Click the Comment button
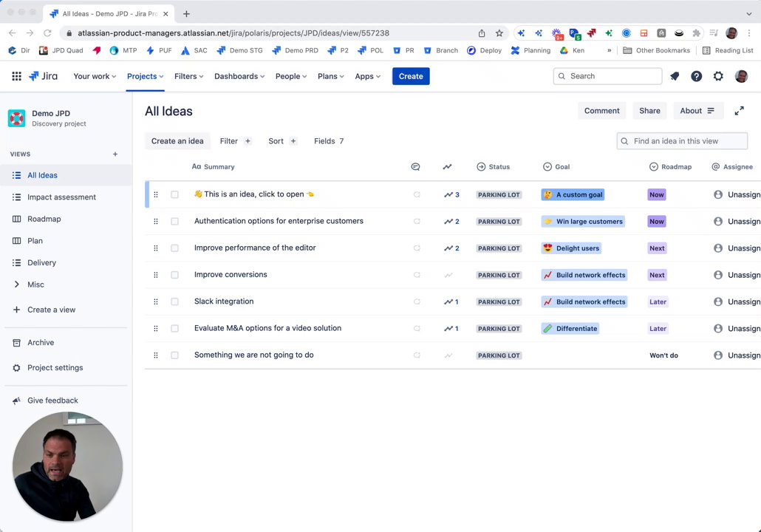Screen dimensions: 761x532 [602, 111]
